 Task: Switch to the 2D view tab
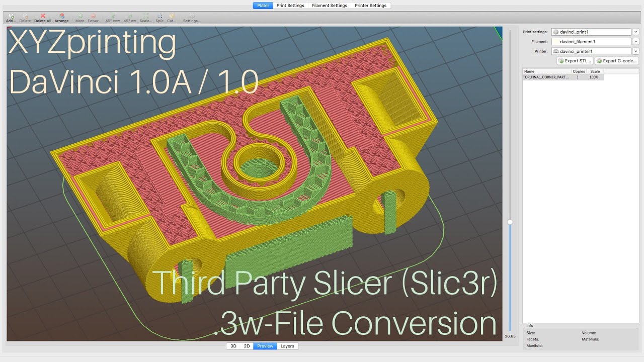coord(247,346)
